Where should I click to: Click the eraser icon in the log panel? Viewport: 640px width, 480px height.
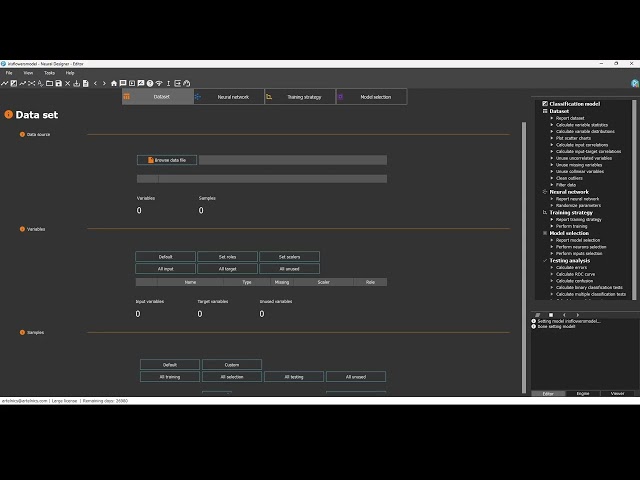point(538,315)
